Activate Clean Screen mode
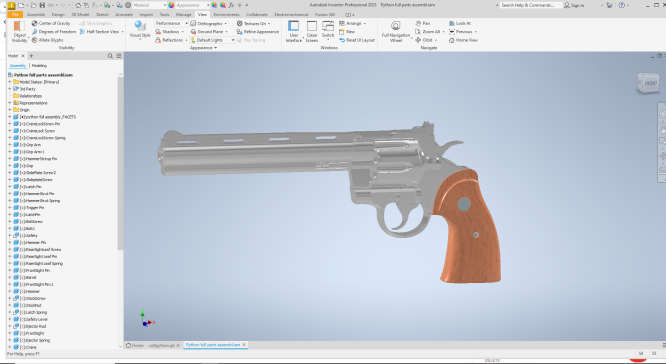This screenshot has width=666, height=364. [312, 31]
